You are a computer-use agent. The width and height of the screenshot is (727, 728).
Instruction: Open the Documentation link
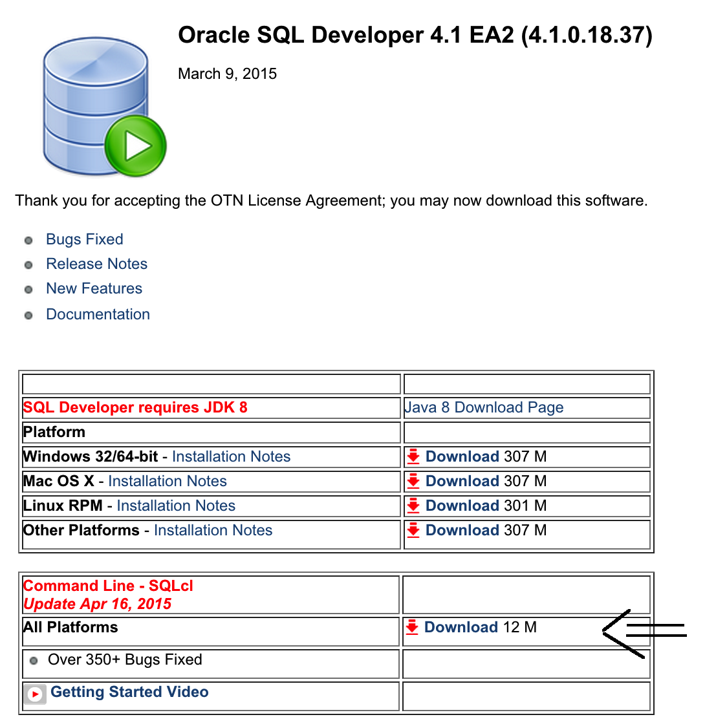click(98, 314)
